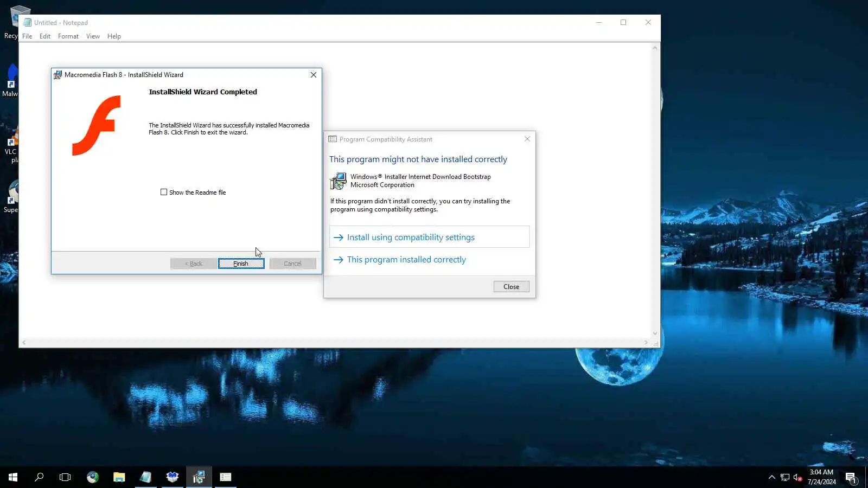Open the network status tray icon

(785, 477)
